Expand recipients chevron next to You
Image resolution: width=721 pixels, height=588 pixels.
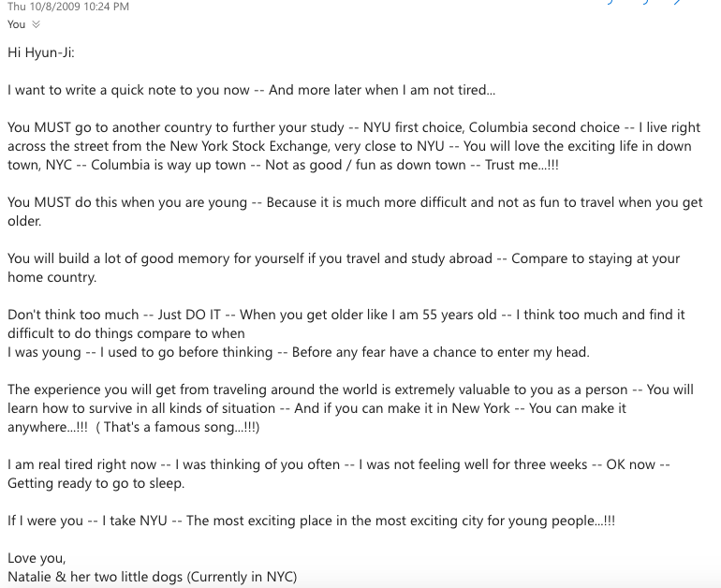(x=36, y=24)
